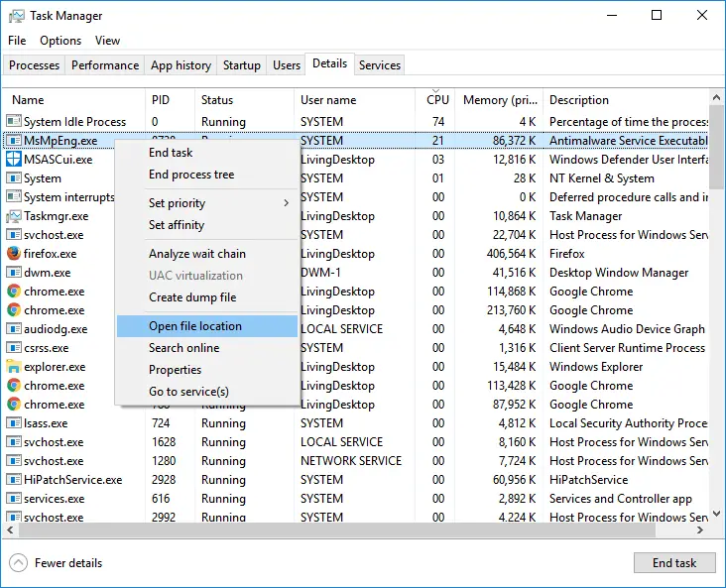Click the Task Manager title bar icon
This screenshot has width=726, height=588.
tap(16, 16)
